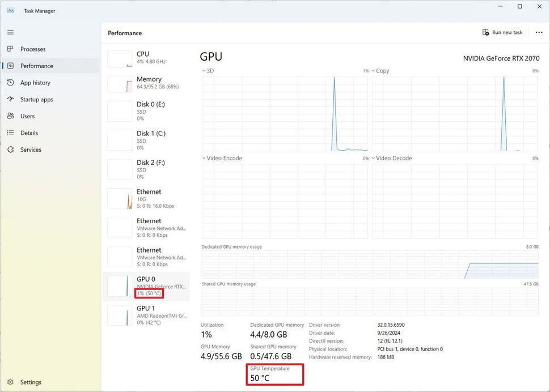Click the Task Manager title bar icon
The image size is (550, 392).
coord(10,10)
